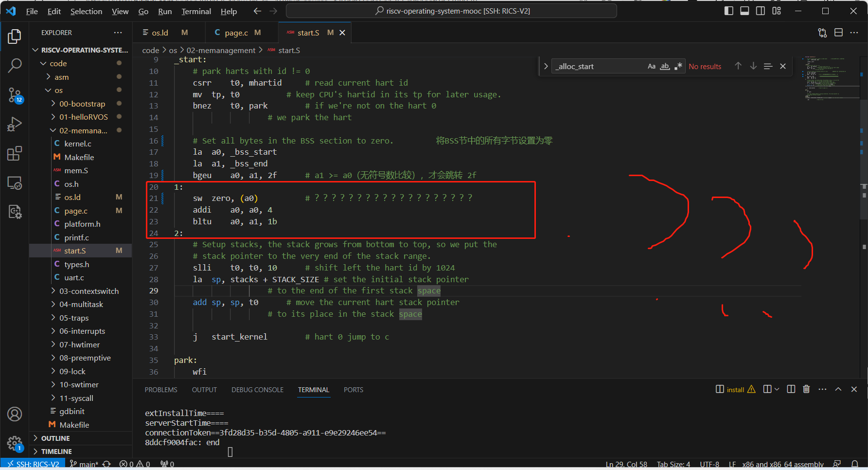Viewport: 868px width, 470px height.
Task: Open terminal panel more actions ellipsis
Action: point(822,389)
